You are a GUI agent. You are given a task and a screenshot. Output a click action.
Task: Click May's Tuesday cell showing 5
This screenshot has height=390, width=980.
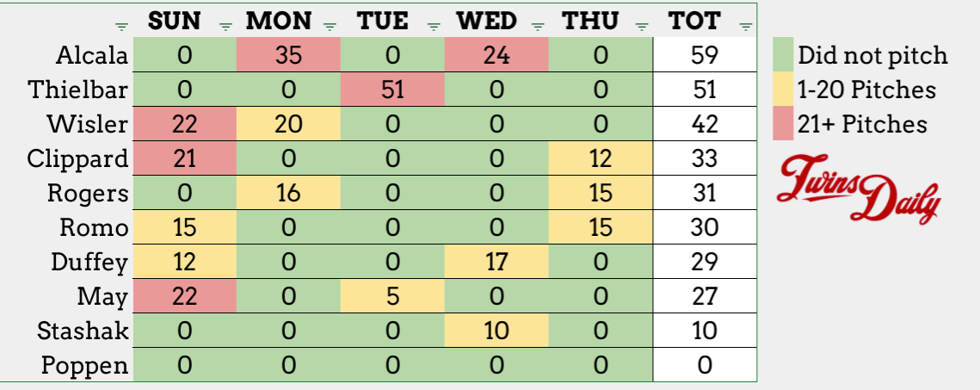point(392,295)
